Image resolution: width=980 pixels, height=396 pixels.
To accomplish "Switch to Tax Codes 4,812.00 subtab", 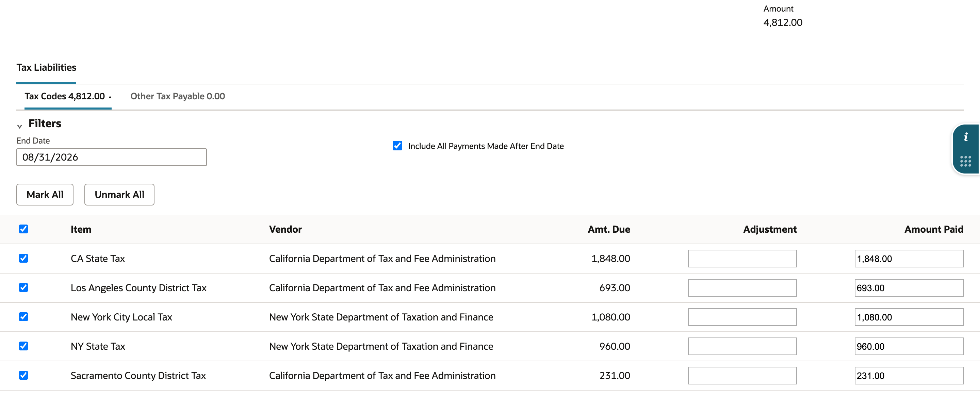I will tap(68, 96).
